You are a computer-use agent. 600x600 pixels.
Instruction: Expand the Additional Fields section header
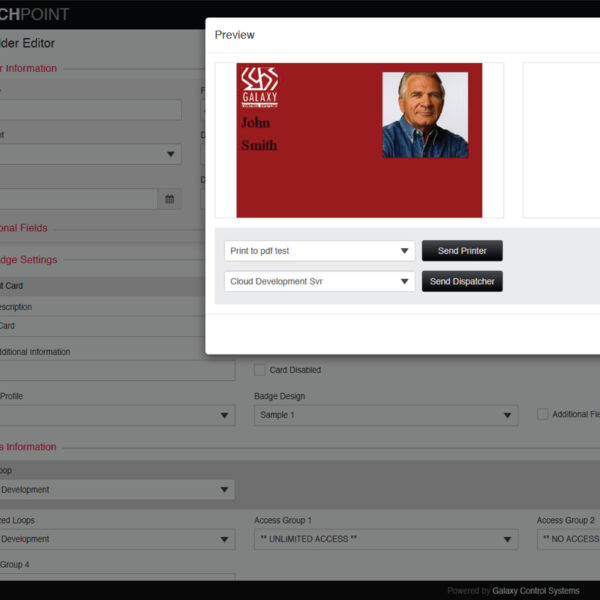(x=25, y=228)
